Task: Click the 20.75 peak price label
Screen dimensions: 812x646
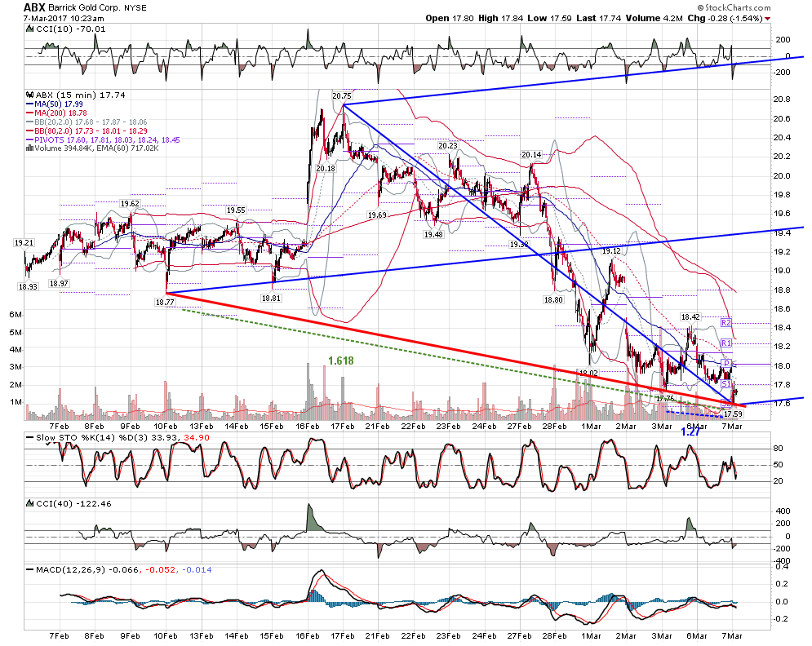Action: 342,95
